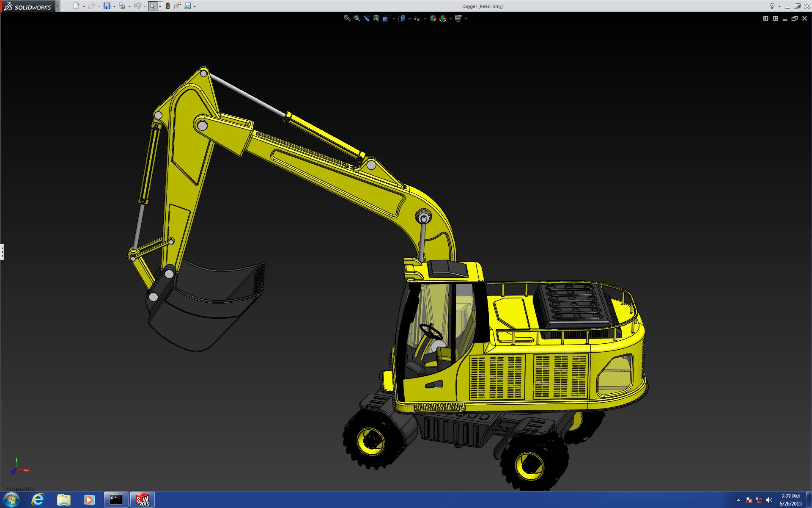The width and height of the screenshot is (812, 508).
Task: Expand the Hide/Show Items dropdown arrow
Action: (x=425, y=19)
